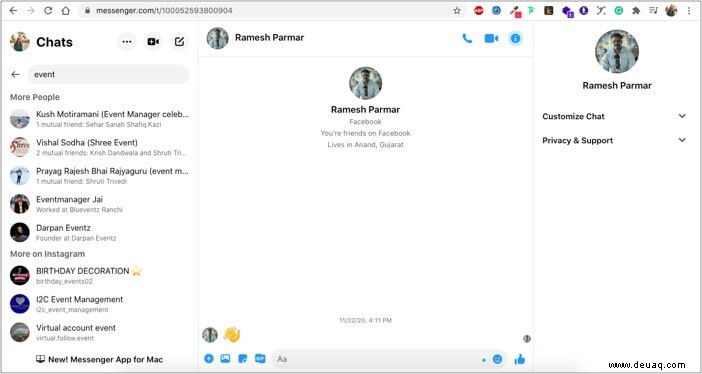
Task: Toggle the conversation info panel
Action: click(x=515, y=39)
